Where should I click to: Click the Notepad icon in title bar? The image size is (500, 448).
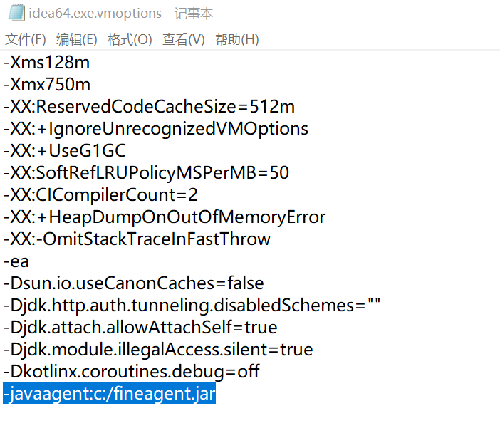[14, 14]
